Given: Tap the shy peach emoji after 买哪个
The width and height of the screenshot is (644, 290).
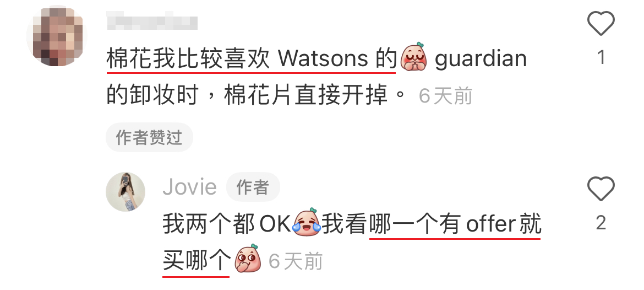Looking at the screenshot, I should (248, 259).
